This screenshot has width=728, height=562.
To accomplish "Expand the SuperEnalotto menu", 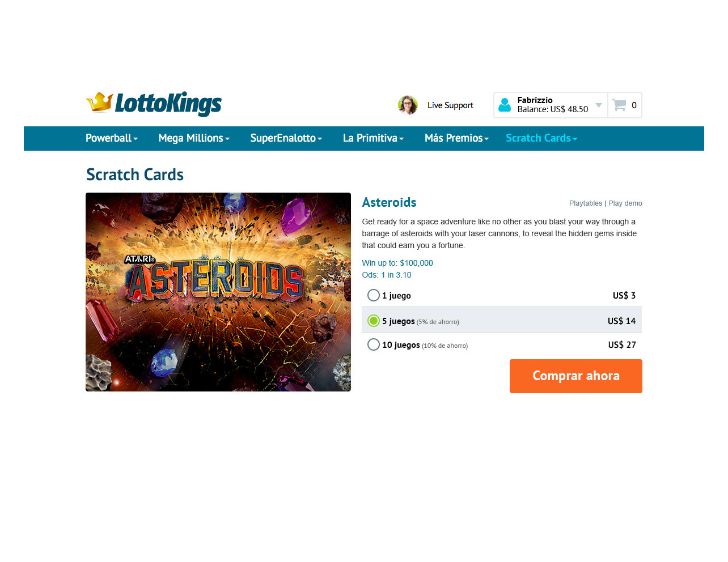I will pos(286,138).
